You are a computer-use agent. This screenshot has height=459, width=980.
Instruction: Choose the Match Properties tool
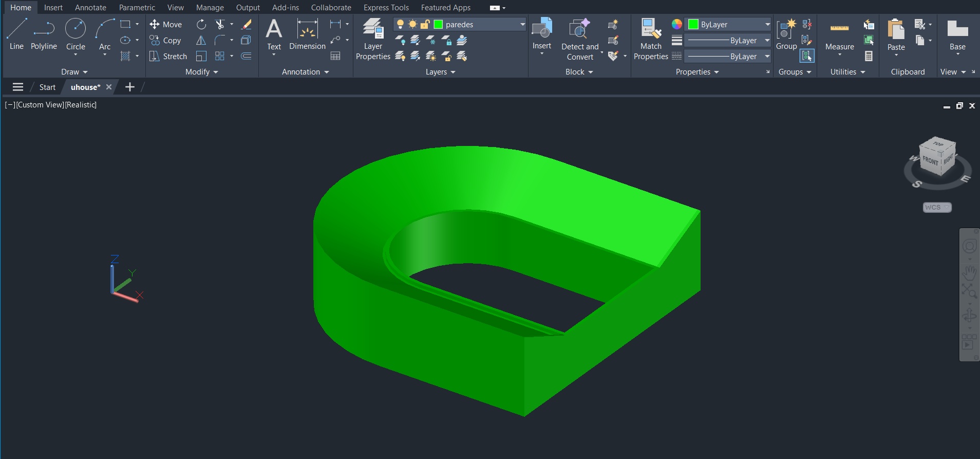coord(650,39)
